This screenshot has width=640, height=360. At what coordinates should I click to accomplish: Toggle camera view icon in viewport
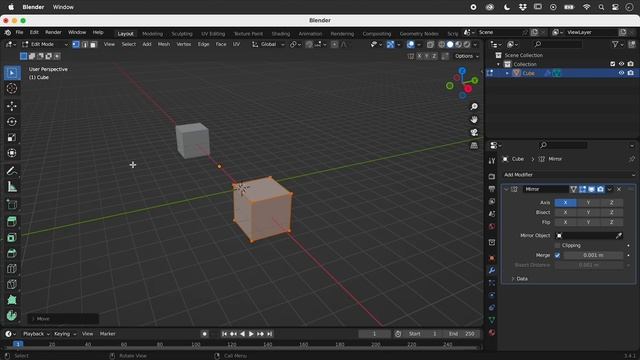coord(474,133)
